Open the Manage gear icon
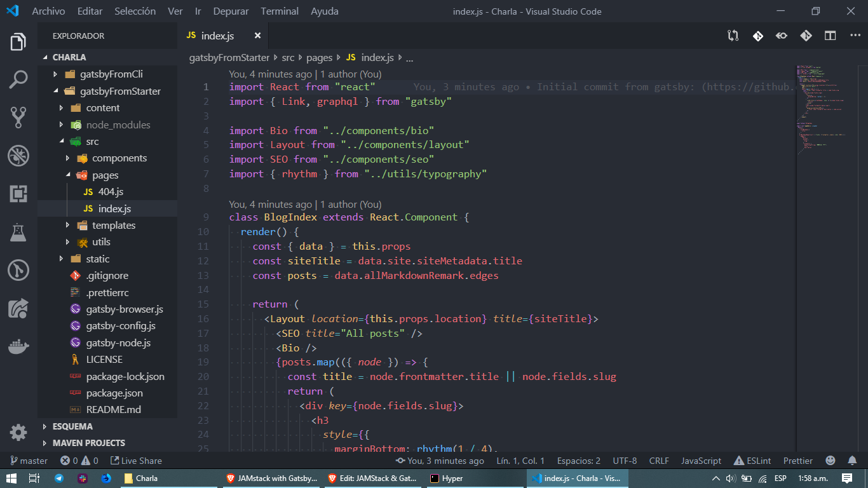The height and width of the screenshot is (488, 868). 18,433
